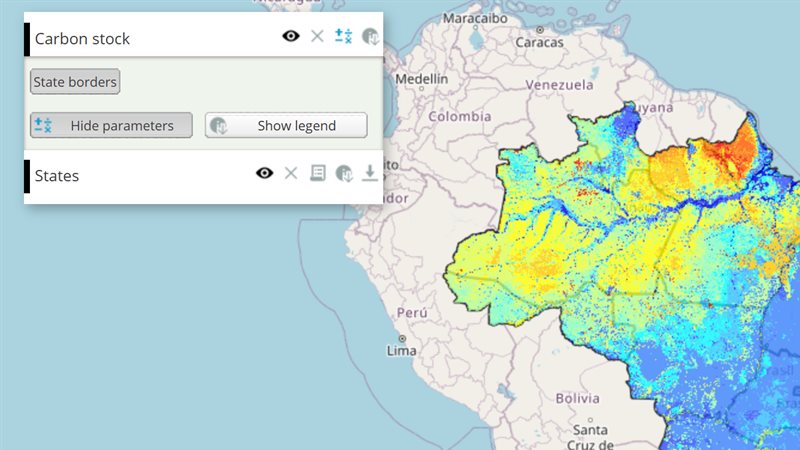Screen dimensions: 800x450
Task: Toggle visibility of the States layer
Action: coord(264,173)
